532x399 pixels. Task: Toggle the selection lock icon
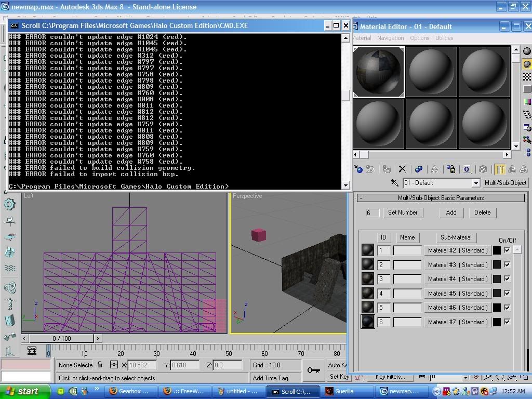click(x=100, y=365)
